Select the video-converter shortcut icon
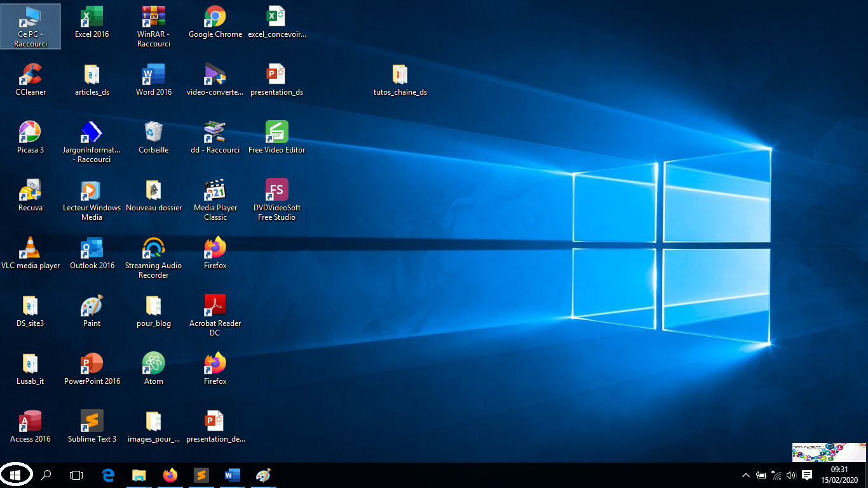Viewport: 868px width, 488px height. [x=215, y=80]
